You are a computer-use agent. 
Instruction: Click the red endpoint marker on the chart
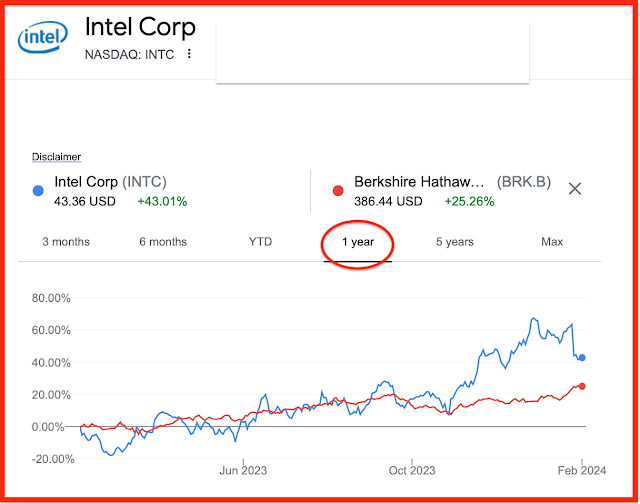click(582, 386)
